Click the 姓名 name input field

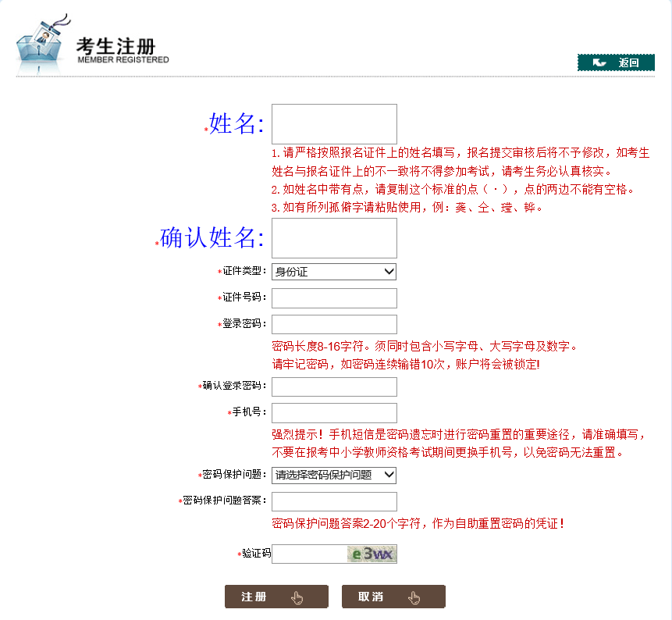point(334,123)
